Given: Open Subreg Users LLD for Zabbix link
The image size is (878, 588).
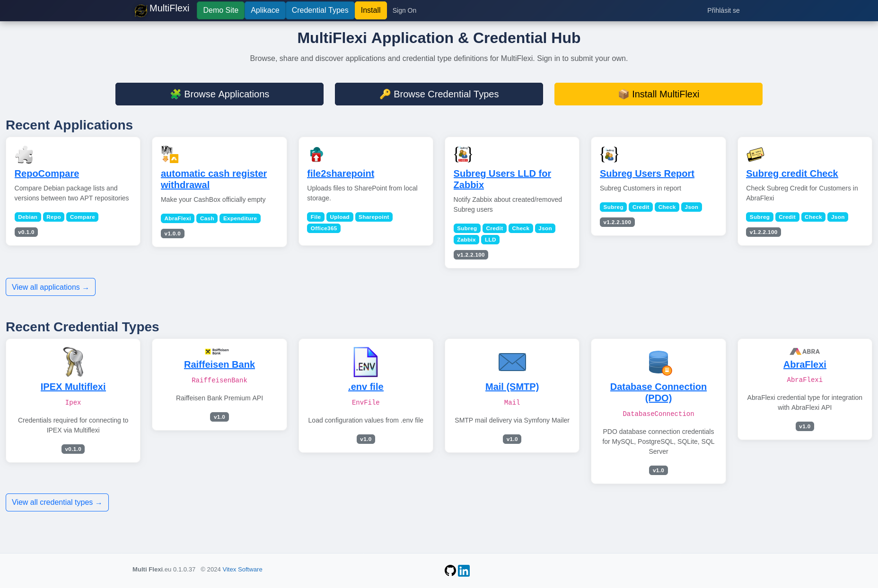Looking at the screenshot, I should point(502,179).
